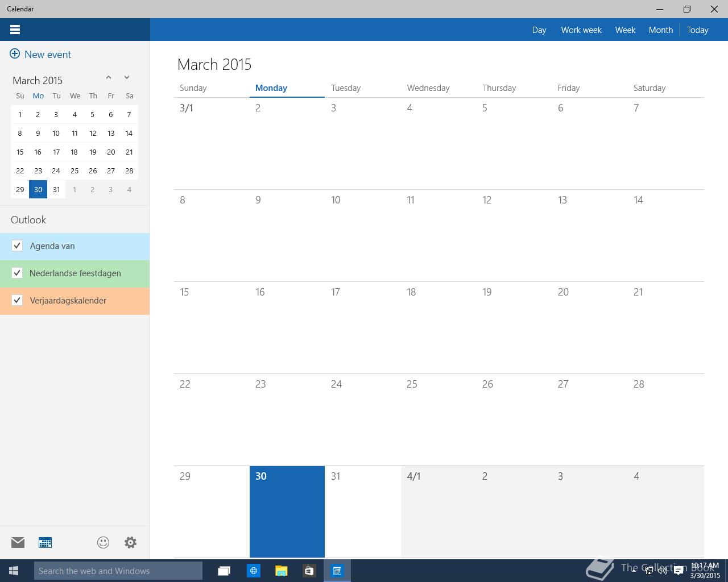Image resolution: width=728 pixels, height=582 pixels.
Task: Select day 11 in month grid
Action: [439, 235]
